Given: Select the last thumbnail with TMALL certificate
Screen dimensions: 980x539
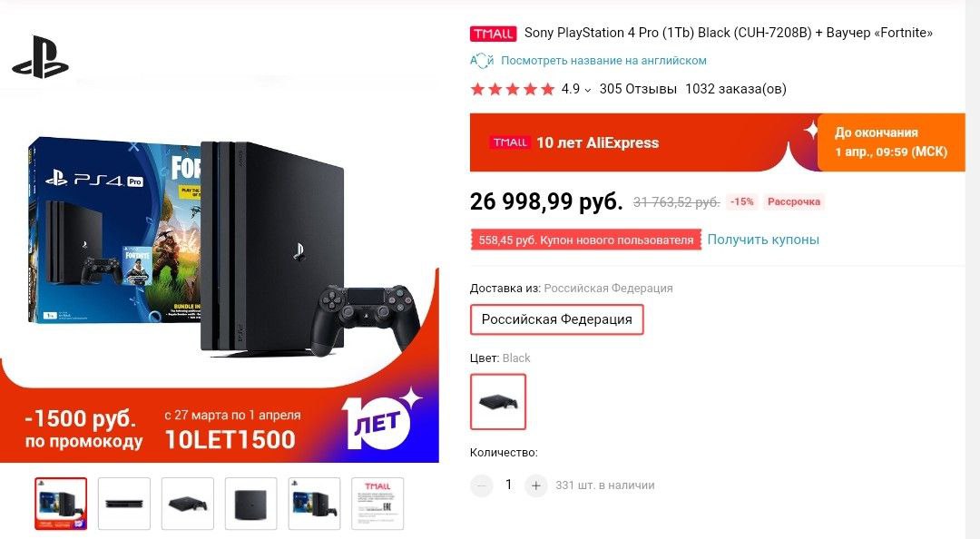Looking at the screenshot, I should [x=377, y=504].
